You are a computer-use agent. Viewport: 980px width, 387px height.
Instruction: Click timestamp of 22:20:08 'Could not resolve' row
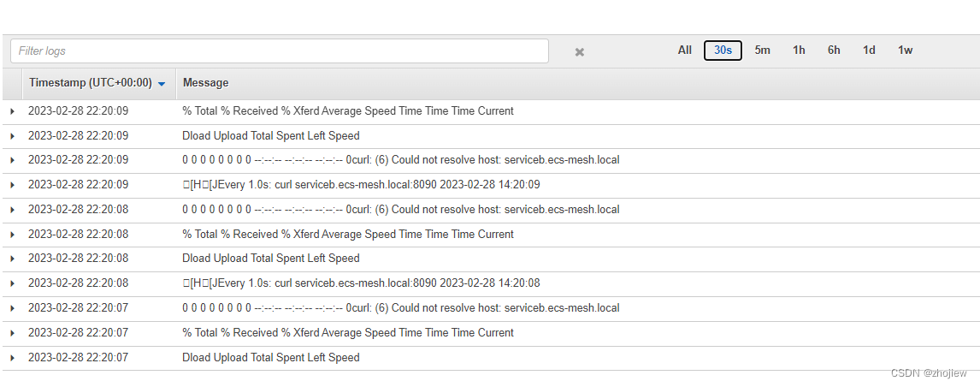click(78, 209)
